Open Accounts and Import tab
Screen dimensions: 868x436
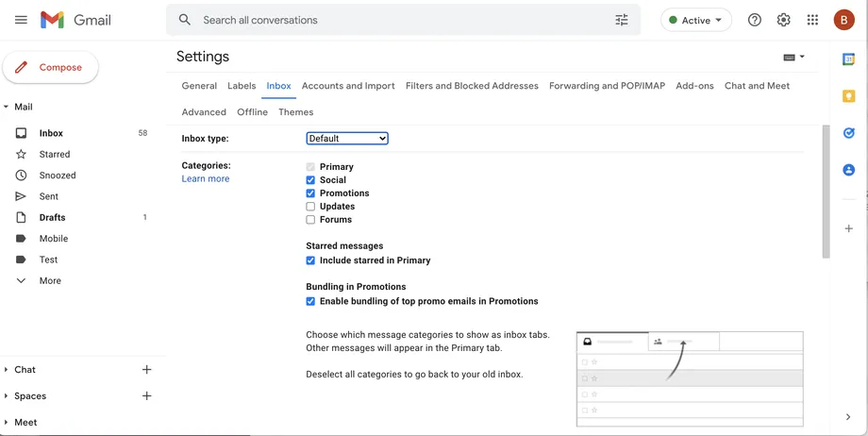pyautogui.click(x=348, y=86)
